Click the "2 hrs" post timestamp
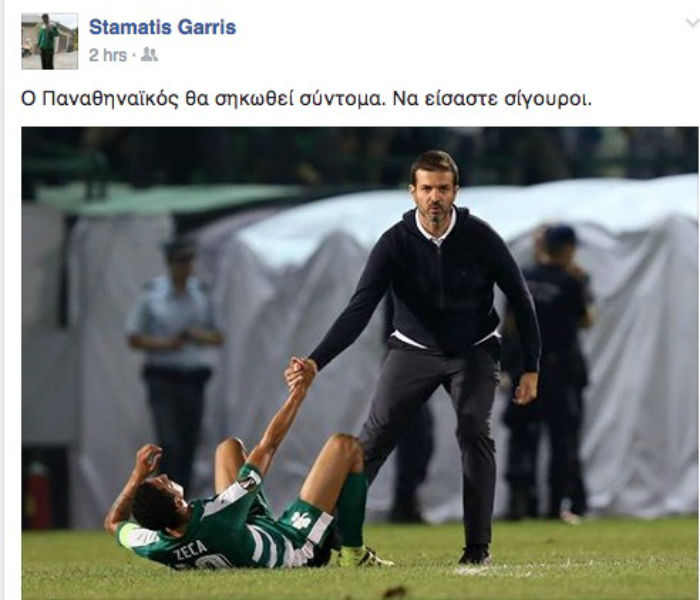 point(108,55)
